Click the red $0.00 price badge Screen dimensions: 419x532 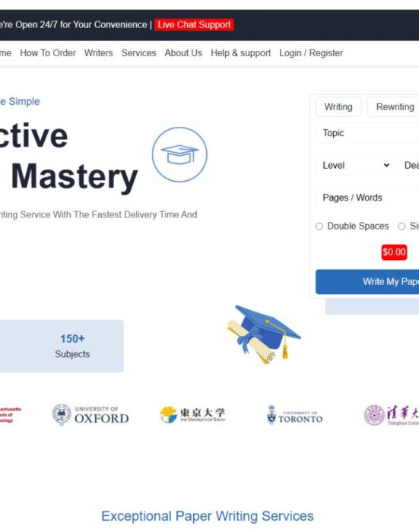tap(394, 252)
